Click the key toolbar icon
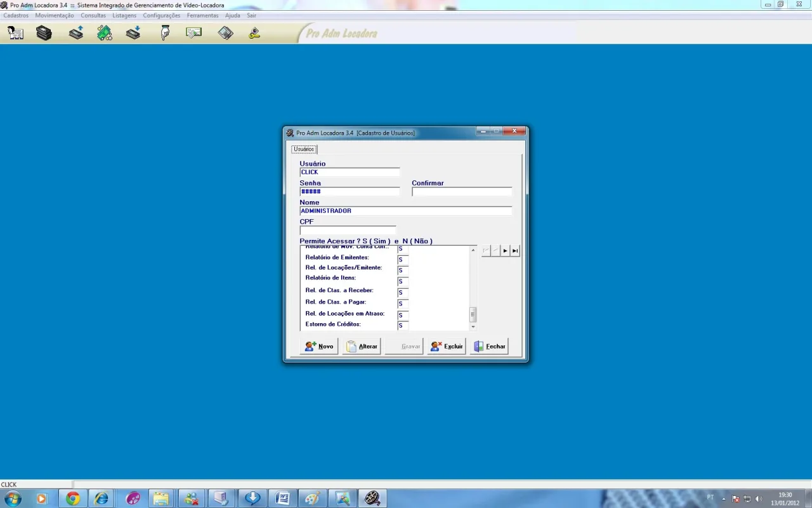Image resolution: width=812 pixels, height=508 pixels. point(254,33)
